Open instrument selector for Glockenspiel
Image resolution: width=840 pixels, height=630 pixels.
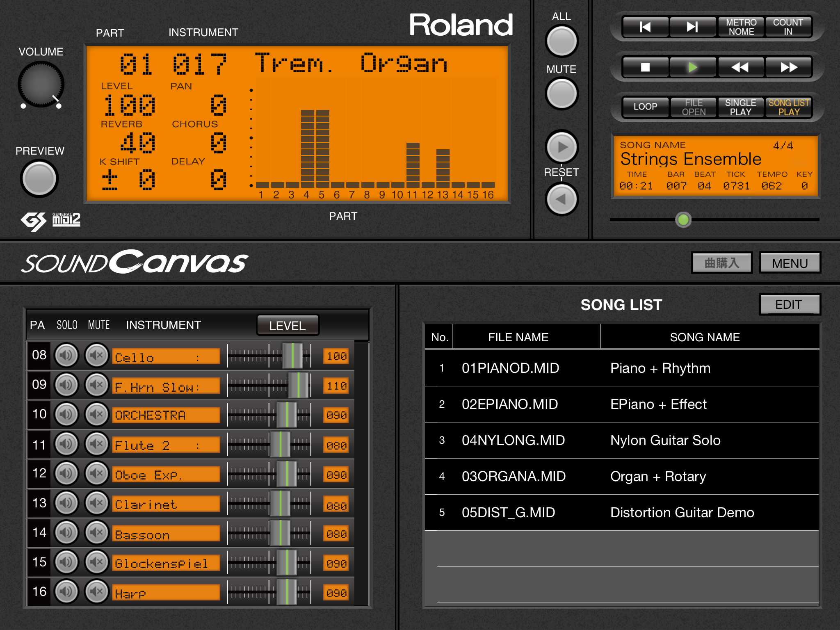pyautogui.click(x=166, y=563)
